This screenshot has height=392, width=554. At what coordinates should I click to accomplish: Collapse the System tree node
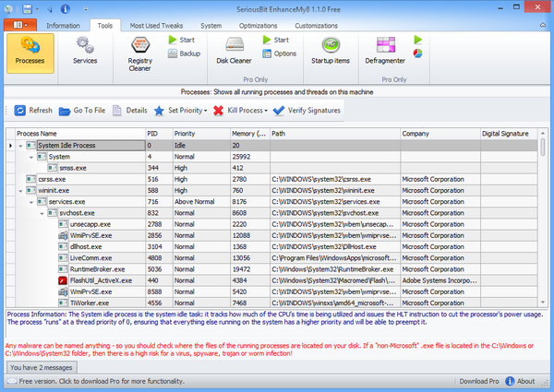(31, 157)
